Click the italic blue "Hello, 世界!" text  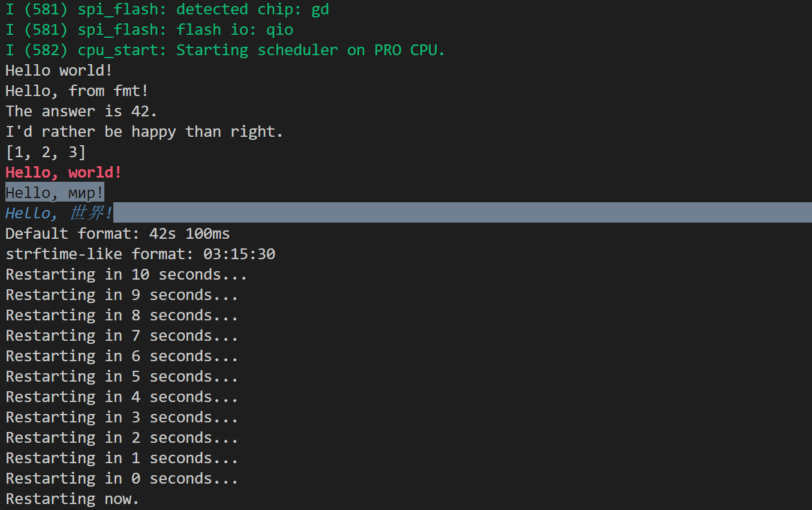click(x=59, y=214)
